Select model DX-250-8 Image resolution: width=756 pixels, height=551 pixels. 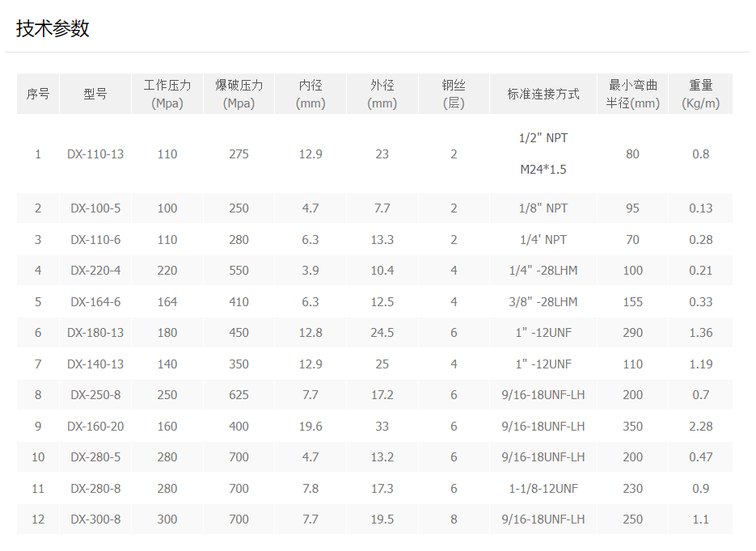pos(95,394)
